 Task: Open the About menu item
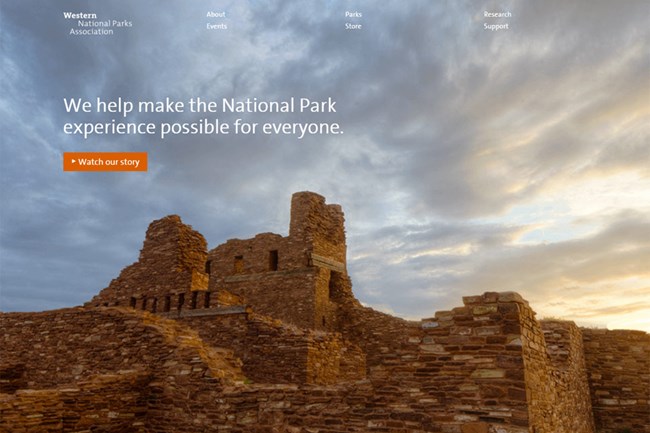[x=215, y=14]
